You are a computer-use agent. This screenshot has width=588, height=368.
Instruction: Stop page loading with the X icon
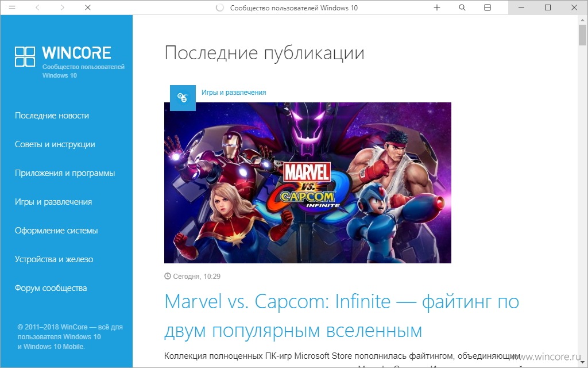[x=88, y=7]
